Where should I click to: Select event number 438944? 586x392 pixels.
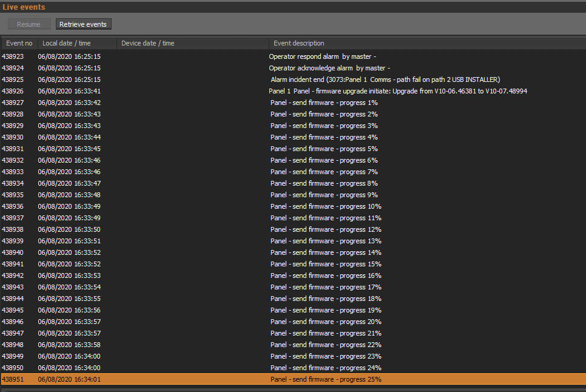coord(13,299)
